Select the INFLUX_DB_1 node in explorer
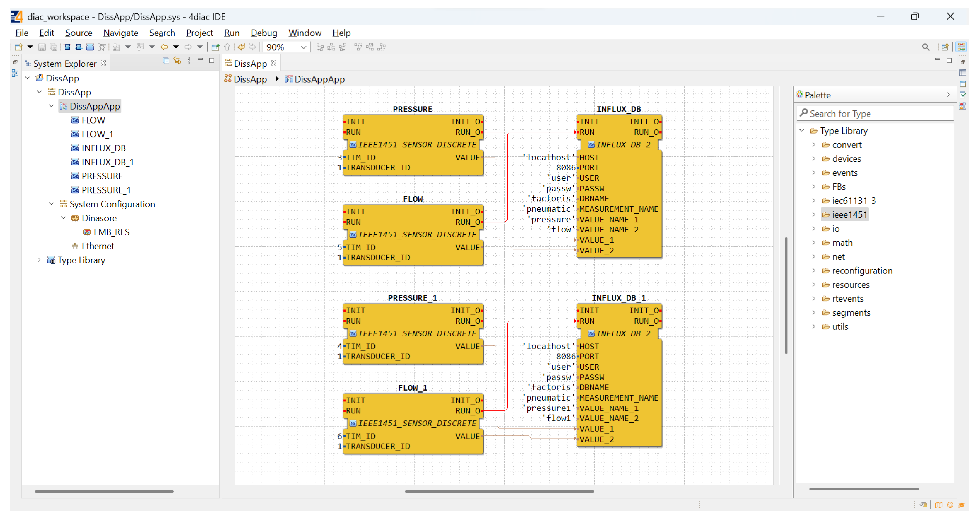The height and width of the screenshot is (520, 980). pos(107,162)
